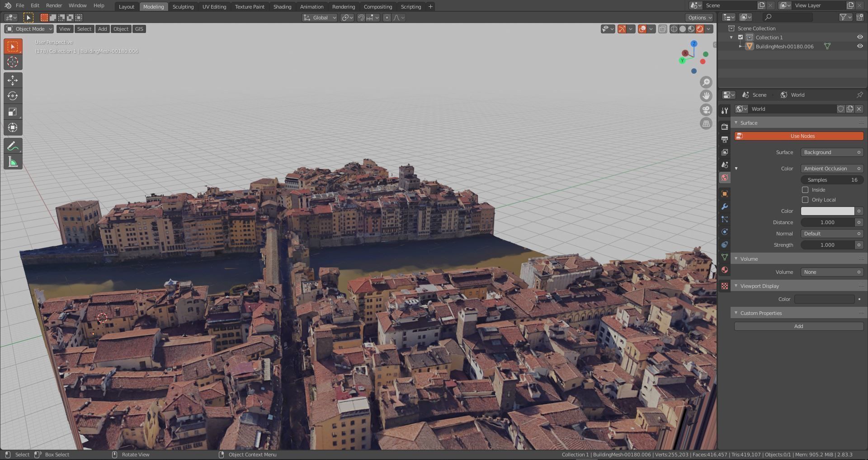Click the Samples value field

(832, 180)
